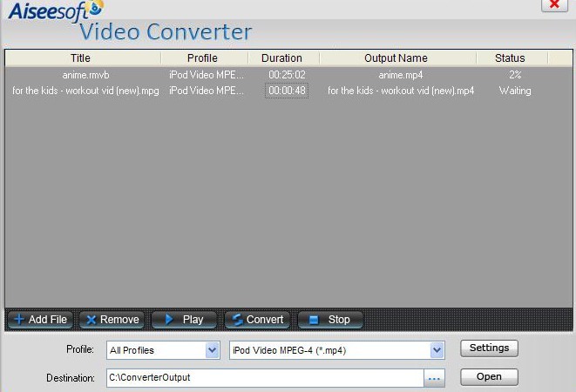Viewport: 576px width, 392px height.
Task: Click the Output Name column header
Action: click(x=398, y=58)
